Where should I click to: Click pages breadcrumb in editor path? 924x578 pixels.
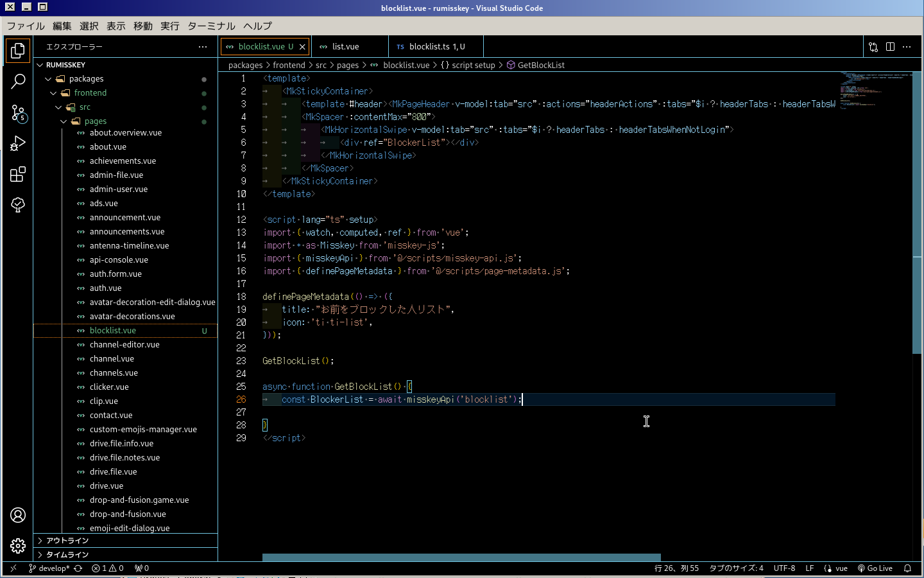[348, 65]
